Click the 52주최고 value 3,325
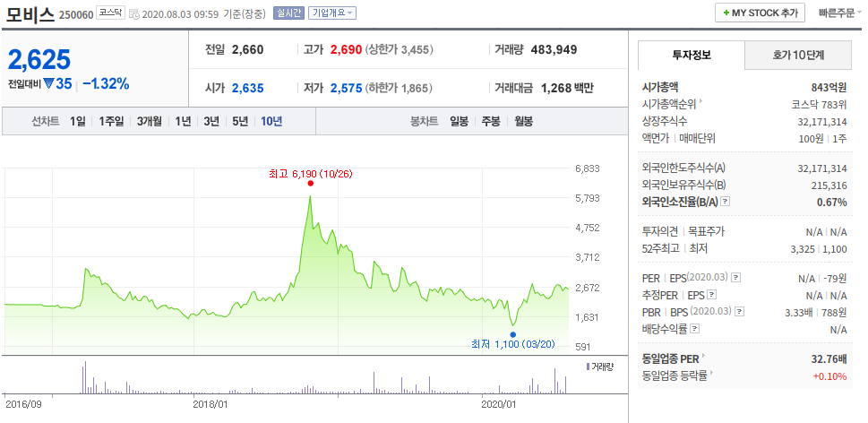 point(803,249)
